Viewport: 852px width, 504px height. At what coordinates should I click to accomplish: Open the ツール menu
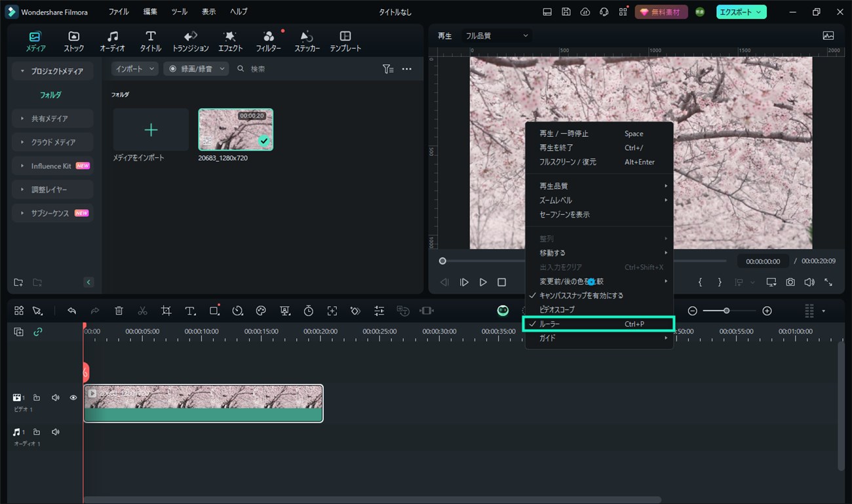coord(179,12)
